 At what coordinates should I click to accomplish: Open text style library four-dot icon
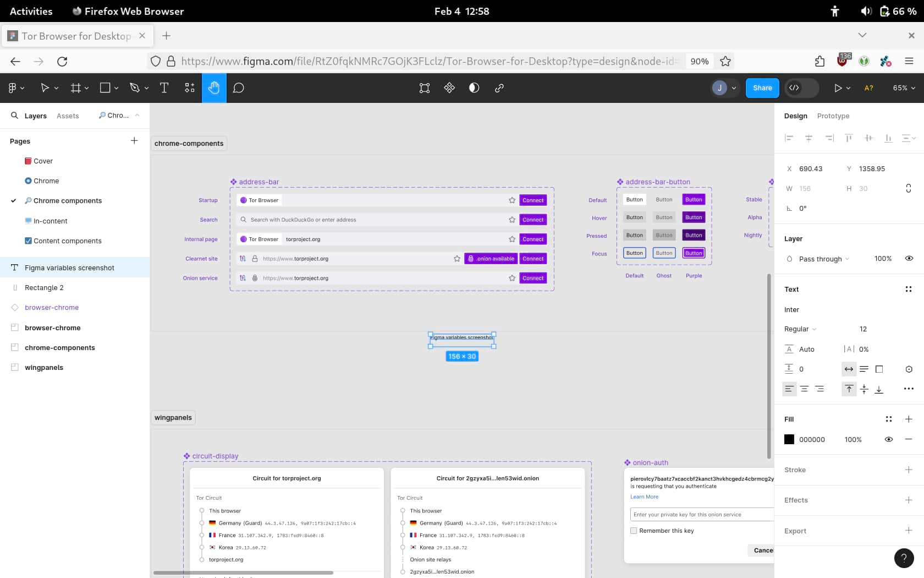click(x=909, y=290)
